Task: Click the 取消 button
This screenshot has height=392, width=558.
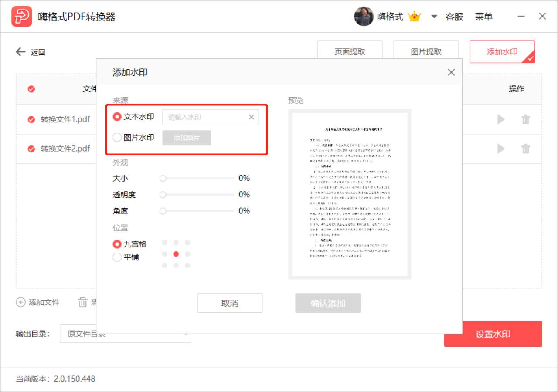Action: click(x=230, y=303)
